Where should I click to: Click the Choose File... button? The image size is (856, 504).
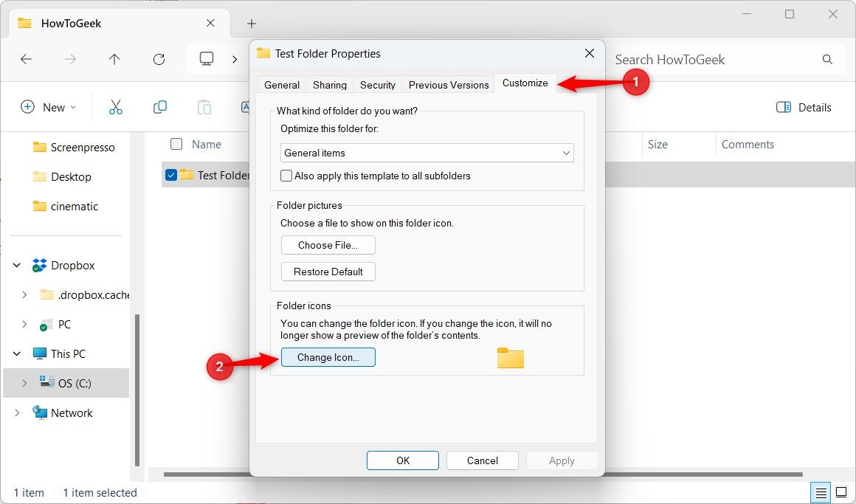pyautogui.click(x=328, y=245)
